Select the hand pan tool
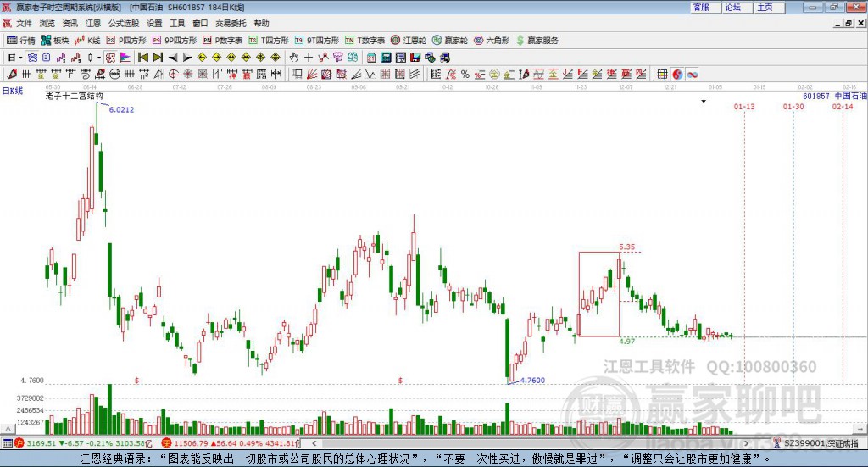The image size is (868, 467). (294, 58)
